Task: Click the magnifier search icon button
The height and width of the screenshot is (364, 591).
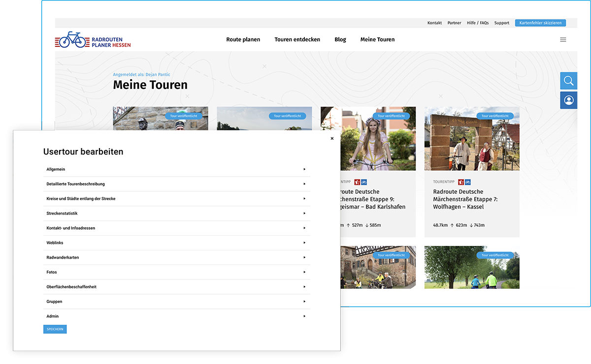Action: click(569, 81)
